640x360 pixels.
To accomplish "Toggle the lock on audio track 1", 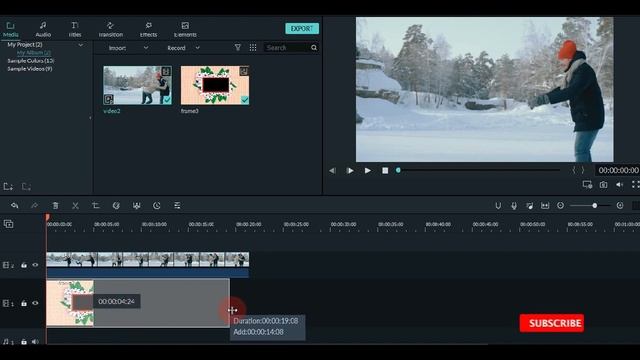I will coord(24,342).
